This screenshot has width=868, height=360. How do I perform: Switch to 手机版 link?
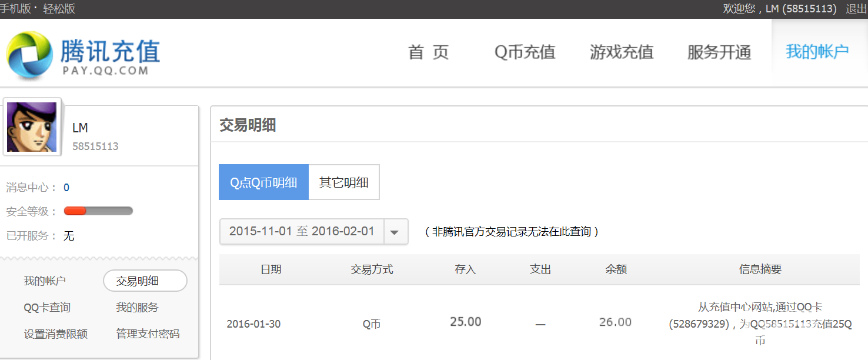(x=15, y=9)
